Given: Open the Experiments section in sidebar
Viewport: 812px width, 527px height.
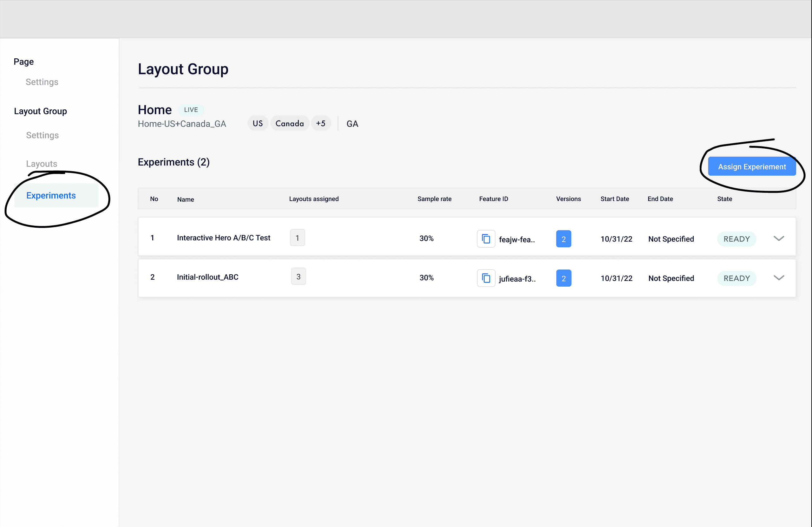Looking at the screenshot, I should point(51,195).
